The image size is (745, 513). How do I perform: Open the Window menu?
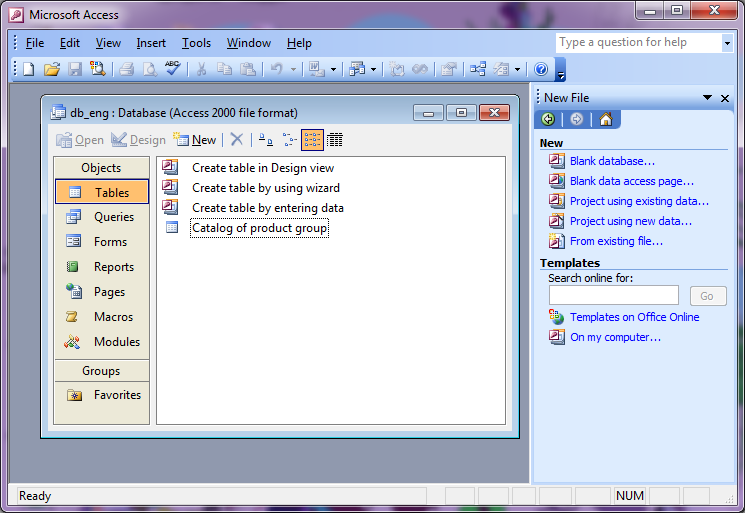click(248, 43)
